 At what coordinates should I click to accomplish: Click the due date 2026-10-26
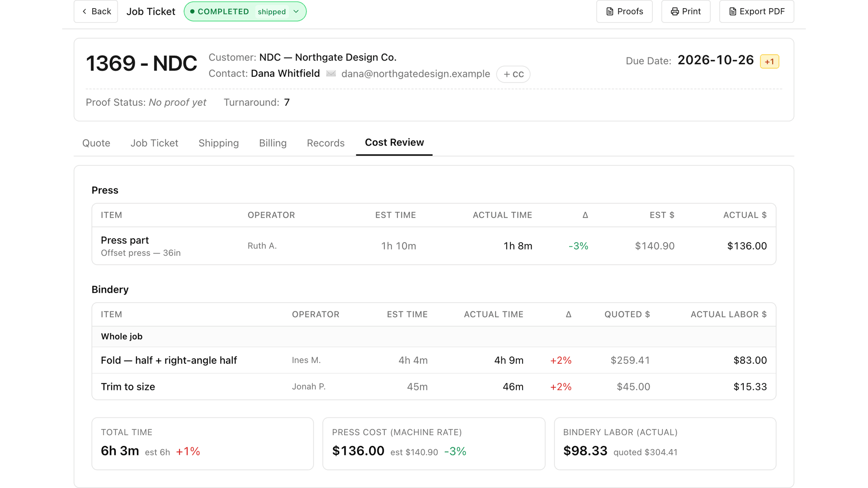(716, 60)
